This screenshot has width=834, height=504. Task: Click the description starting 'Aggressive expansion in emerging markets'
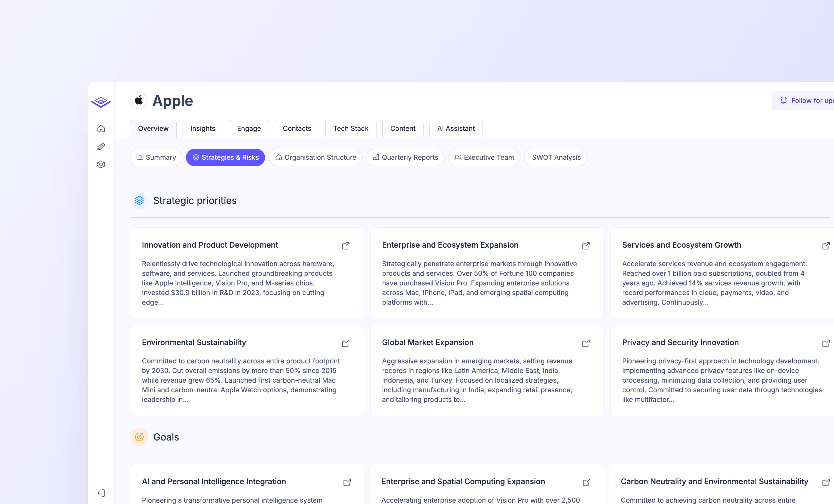(477, 380)
